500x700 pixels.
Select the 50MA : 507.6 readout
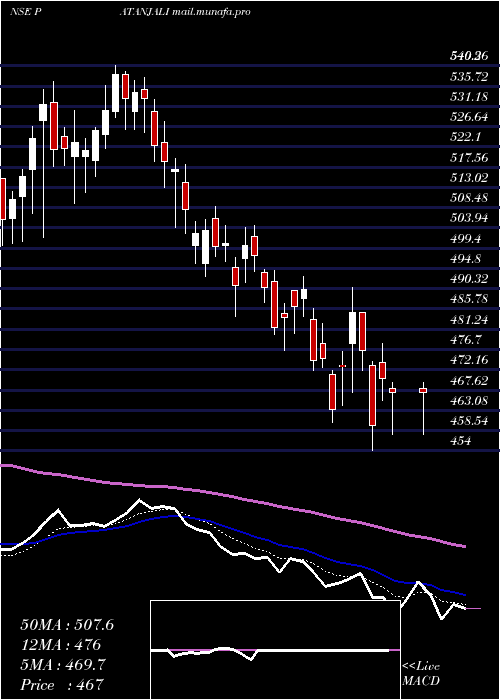pyautogui.click(x=67, y=625)
